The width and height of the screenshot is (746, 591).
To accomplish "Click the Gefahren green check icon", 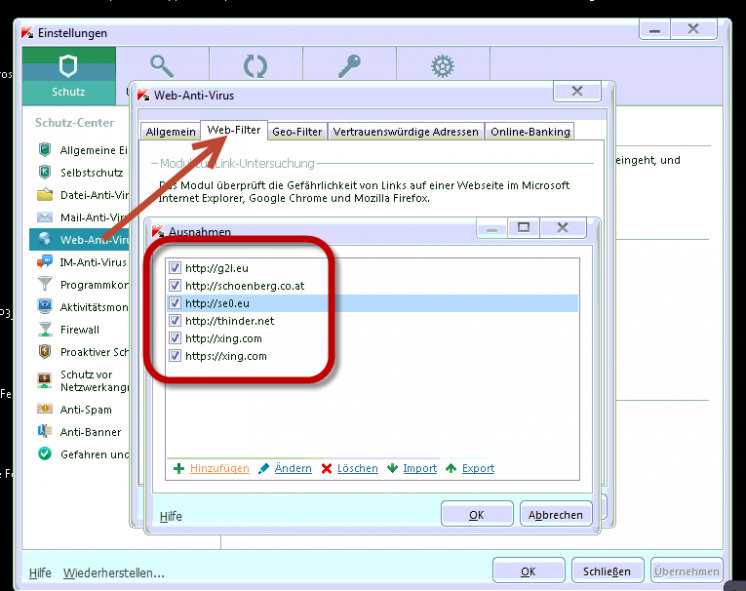I will click(45, 454).
